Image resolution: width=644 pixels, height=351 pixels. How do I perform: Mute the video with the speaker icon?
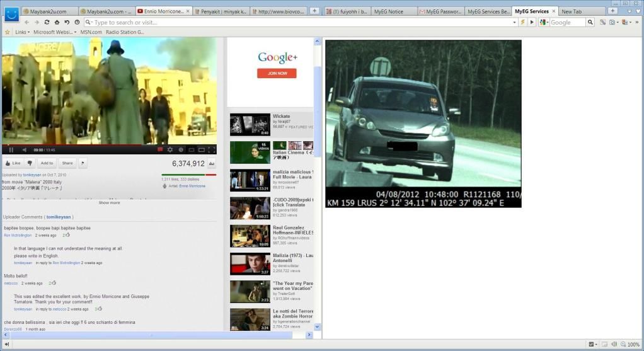coord(25,150)
